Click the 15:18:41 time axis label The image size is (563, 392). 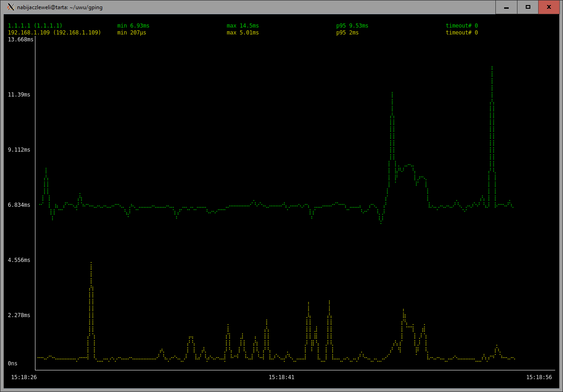pos(281,377)
